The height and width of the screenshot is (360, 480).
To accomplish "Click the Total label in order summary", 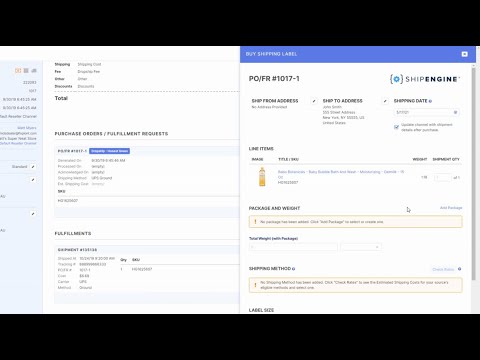I will tap(61, 98).
